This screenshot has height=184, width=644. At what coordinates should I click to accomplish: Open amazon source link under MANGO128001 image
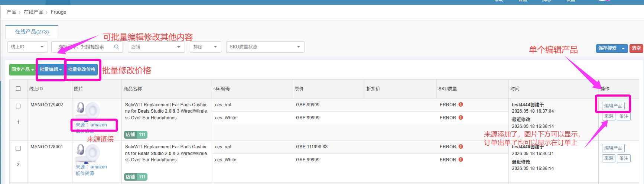click(x=98, y=167)
